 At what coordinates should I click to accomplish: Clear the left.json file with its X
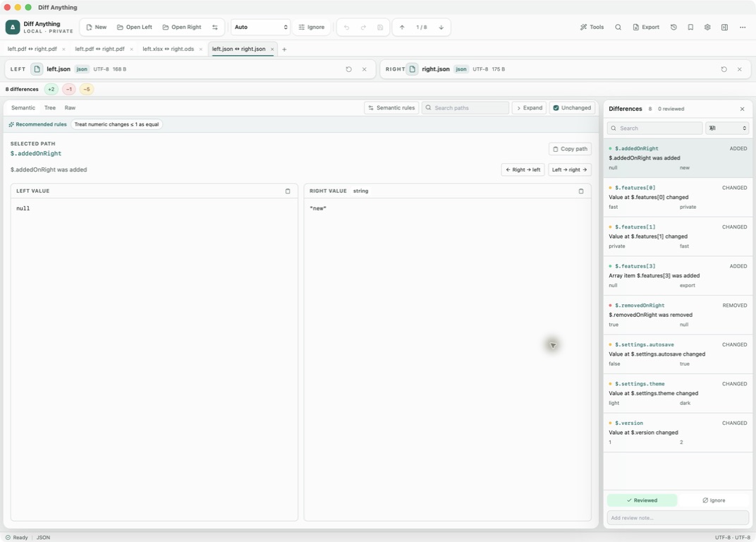click(365, 69)
